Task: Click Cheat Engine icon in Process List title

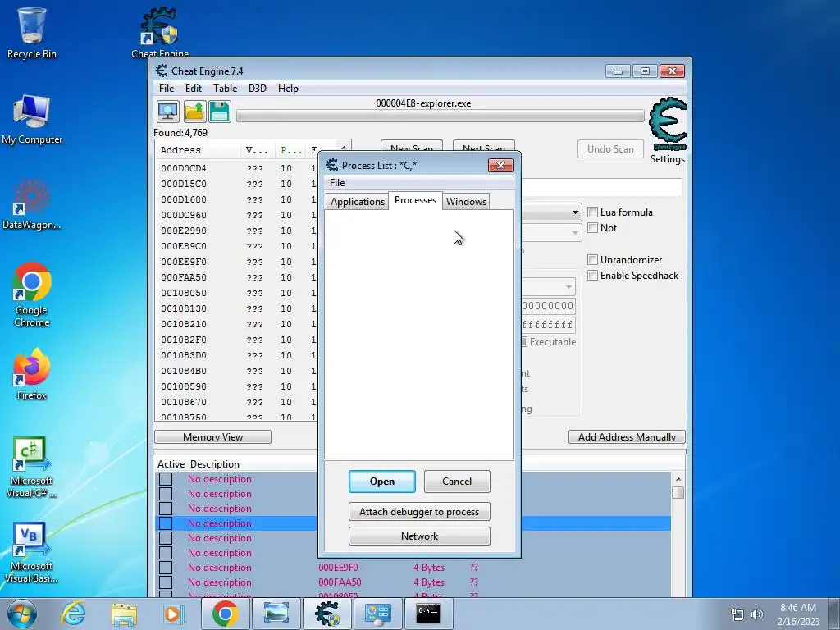Action: [332, 165]
